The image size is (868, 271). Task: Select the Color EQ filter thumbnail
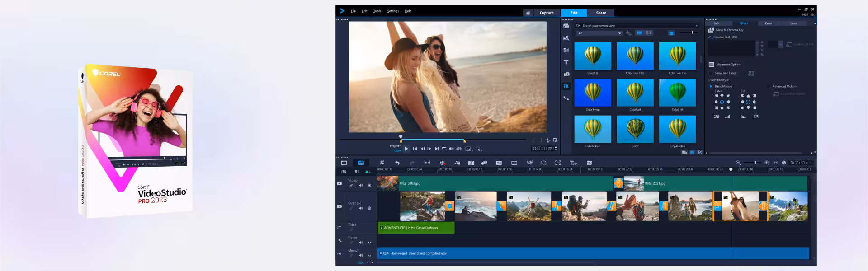coord(593,56)
